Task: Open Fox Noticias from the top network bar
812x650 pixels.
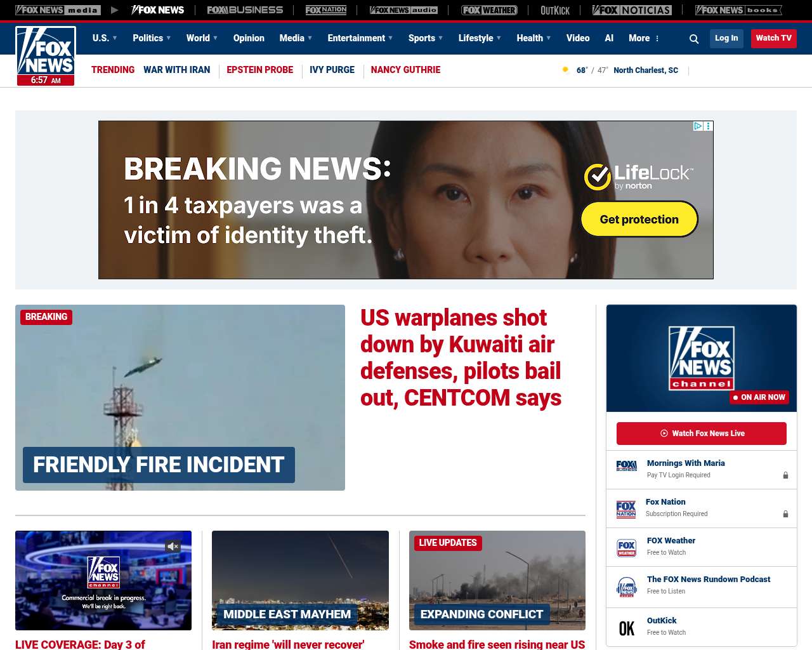Action: click(632, 10)
